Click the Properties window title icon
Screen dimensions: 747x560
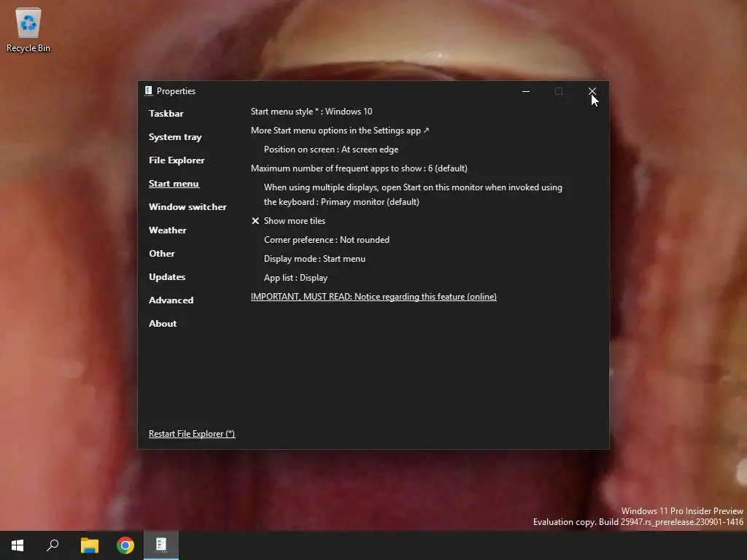[149, 91]
